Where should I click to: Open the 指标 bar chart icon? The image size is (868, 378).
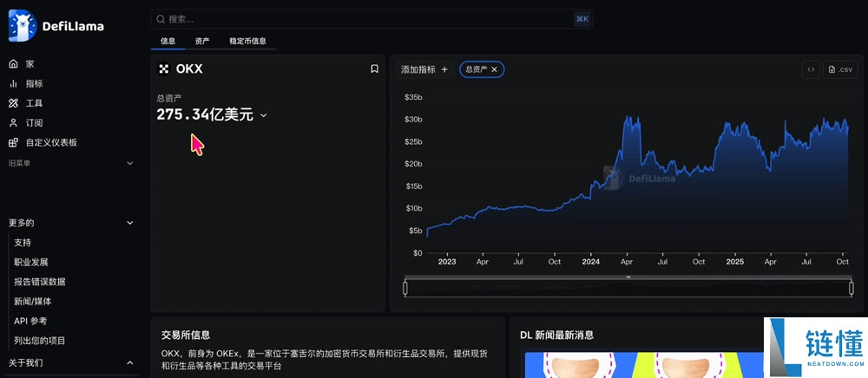coord(14,83)
